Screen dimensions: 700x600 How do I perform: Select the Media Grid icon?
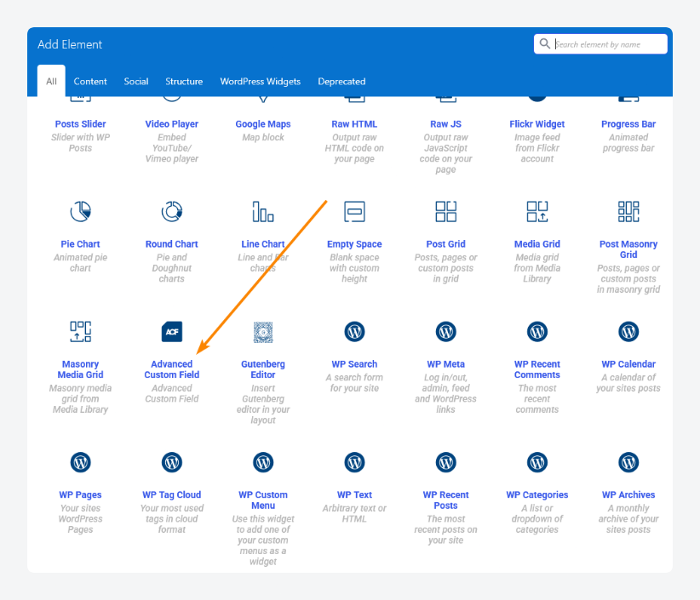[x=537, y=211]
